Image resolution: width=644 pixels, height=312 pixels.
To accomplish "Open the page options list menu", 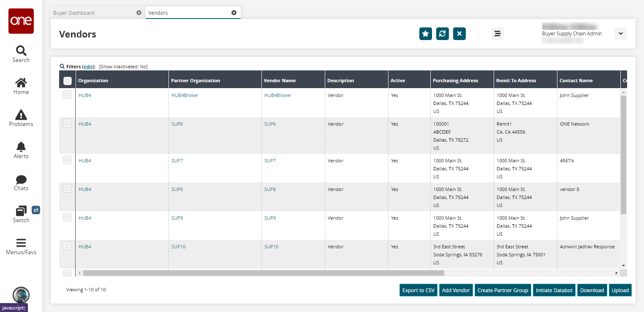I will (x=497, y=34).
